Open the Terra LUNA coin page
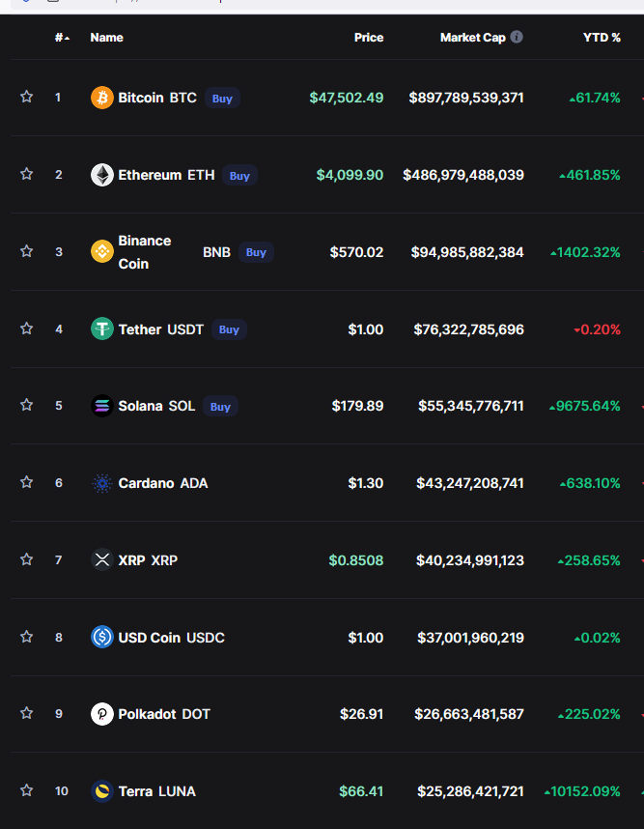 (157, 791)
